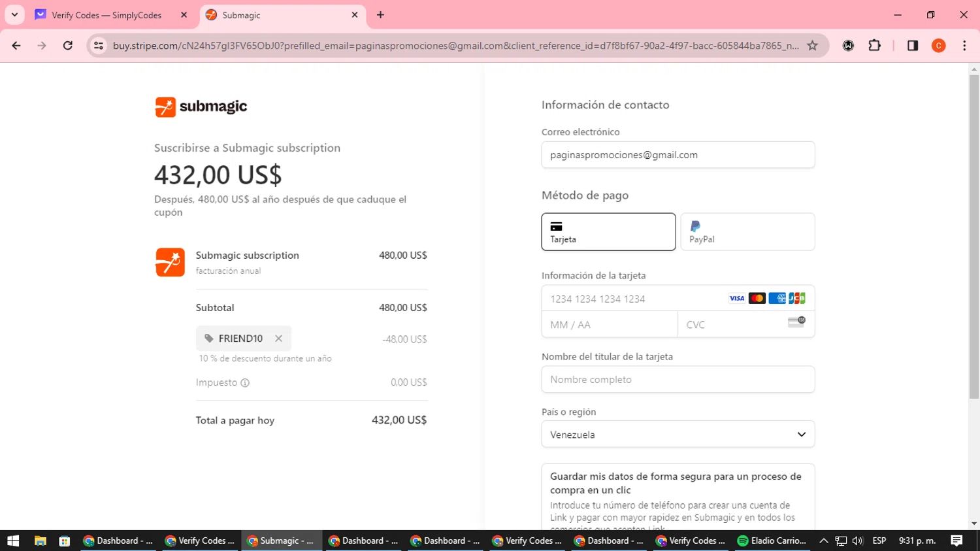Click the JCB card brand icon
980x551 pixels.
tap(797, 298)
